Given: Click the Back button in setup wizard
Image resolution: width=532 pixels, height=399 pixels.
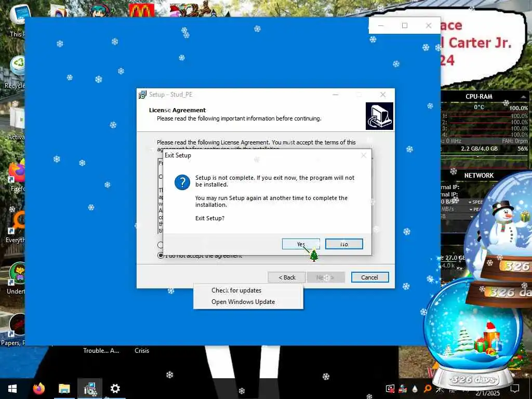Looking at the screenshot, I should (287, 277).
